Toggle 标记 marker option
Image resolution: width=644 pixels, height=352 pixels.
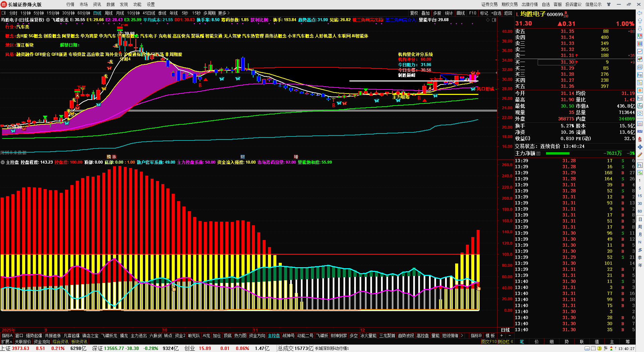484,13
